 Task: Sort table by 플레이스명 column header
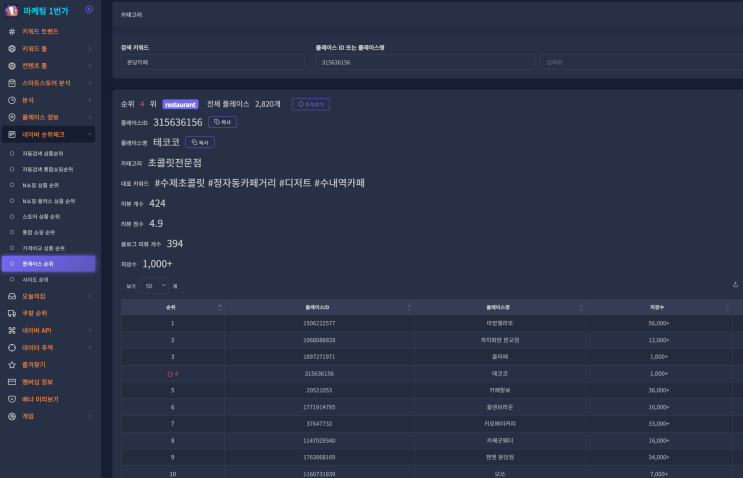point(500,307)
